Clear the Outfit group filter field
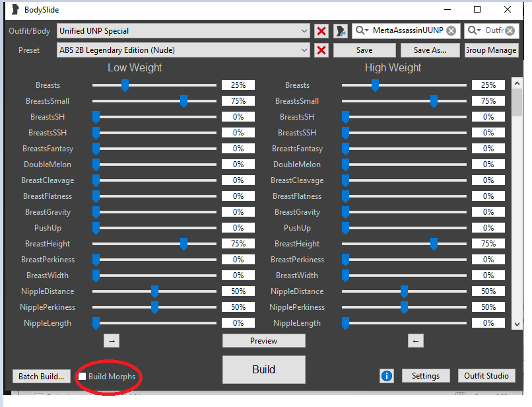Viewport: 532px width, 407px height. tap(510, 31)
